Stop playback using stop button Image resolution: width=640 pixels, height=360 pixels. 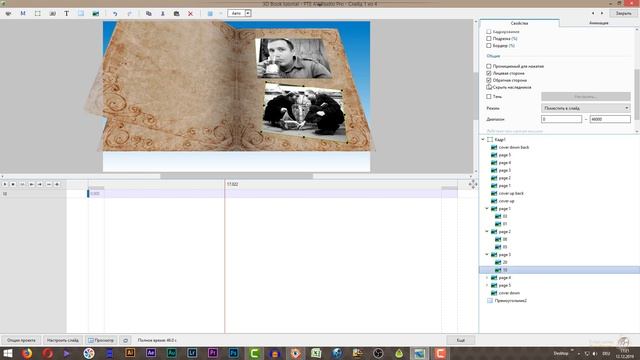(x=13, y=184)
